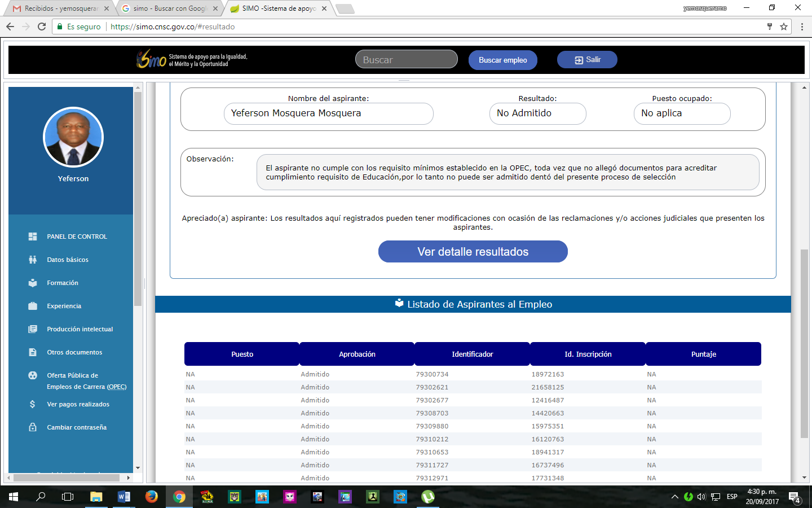Click the Otros documentos file icon
This screenshot has width=812, height=508.
point(33,352)
